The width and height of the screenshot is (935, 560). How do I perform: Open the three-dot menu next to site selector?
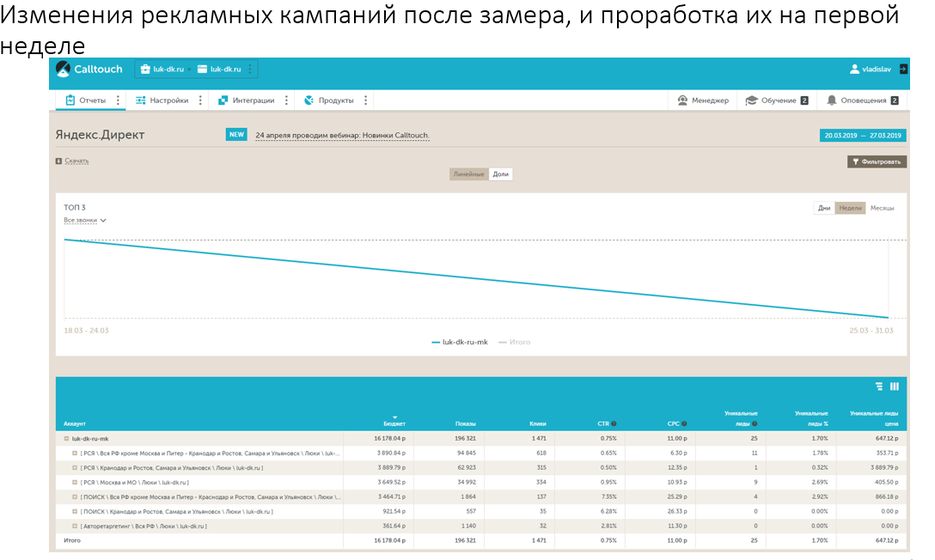250,69
